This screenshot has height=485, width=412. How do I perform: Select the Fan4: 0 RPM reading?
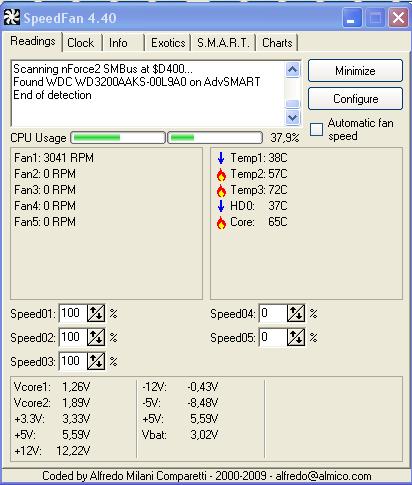pos(45,206)
